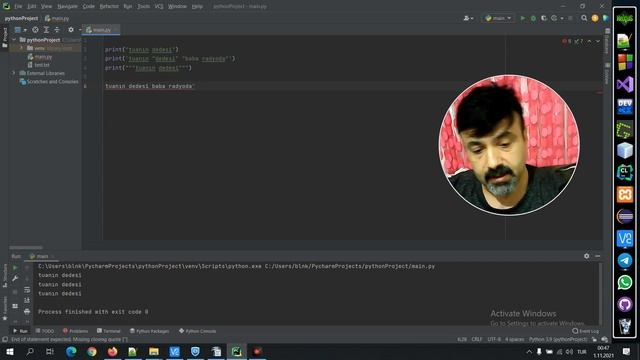Open the Project view selector dropdown

(x=20, y=30)
